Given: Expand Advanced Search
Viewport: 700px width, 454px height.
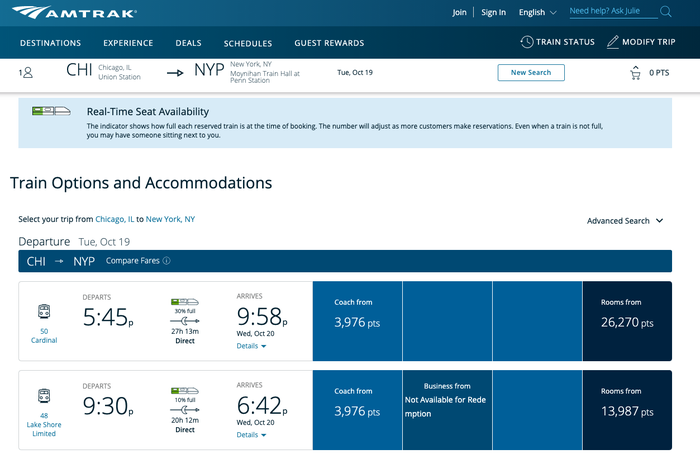Looking at the screenshot, I should pyautogui.click(x=625, y=221).
